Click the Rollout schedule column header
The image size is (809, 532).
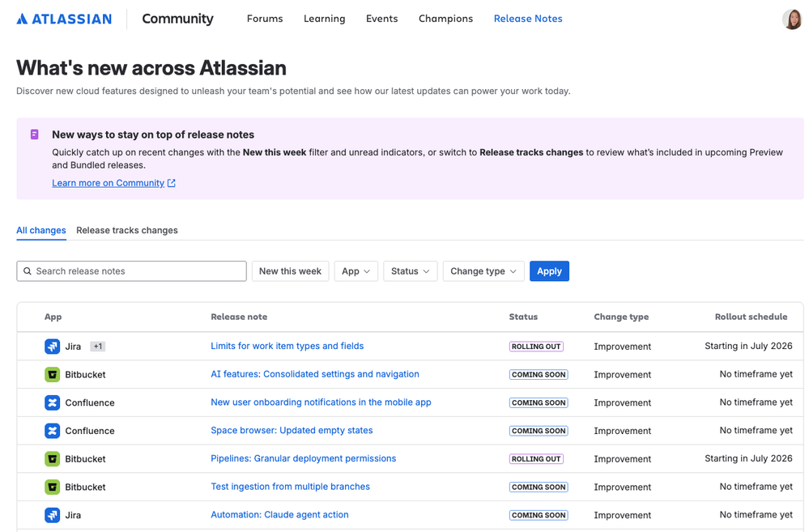752,317
